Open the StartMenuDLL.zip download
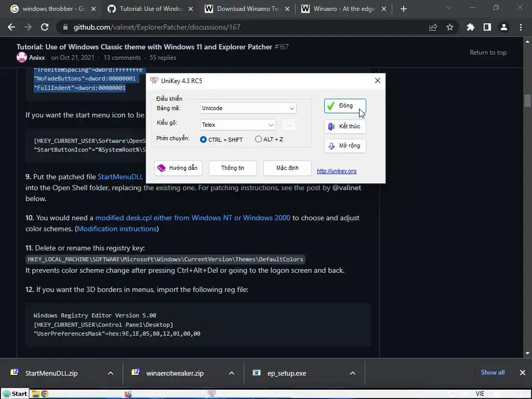 [x=51, y=373]
